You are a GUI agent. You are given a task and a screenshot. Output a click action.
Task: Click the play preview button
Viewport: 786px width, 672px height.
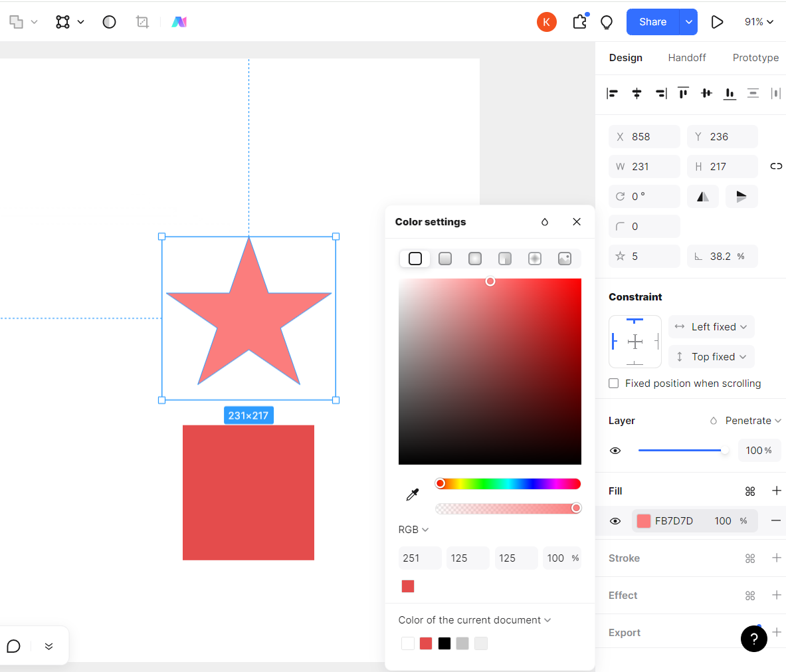tap(717, 22)
